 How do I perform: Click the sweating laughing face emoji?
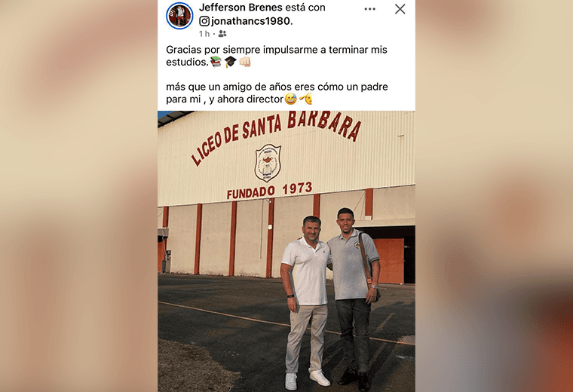point(290,99)
